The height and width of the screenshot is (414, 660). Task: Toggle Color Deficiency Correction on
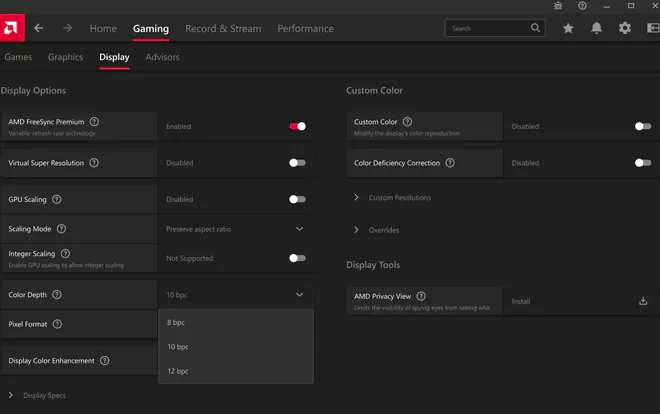click(x=643, y=163)
